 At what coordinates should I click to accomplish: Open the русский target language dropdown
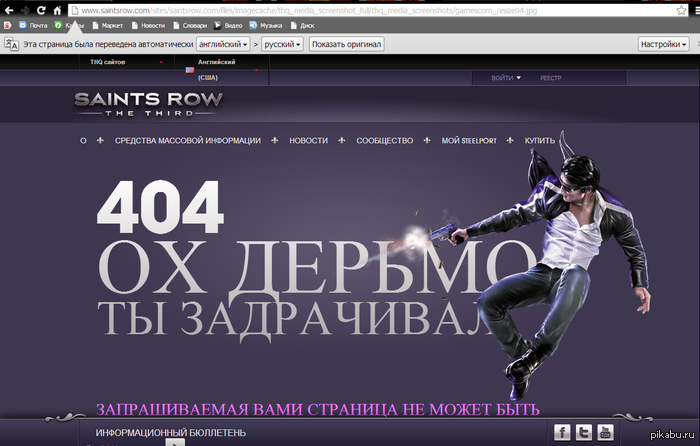point(282,44)
